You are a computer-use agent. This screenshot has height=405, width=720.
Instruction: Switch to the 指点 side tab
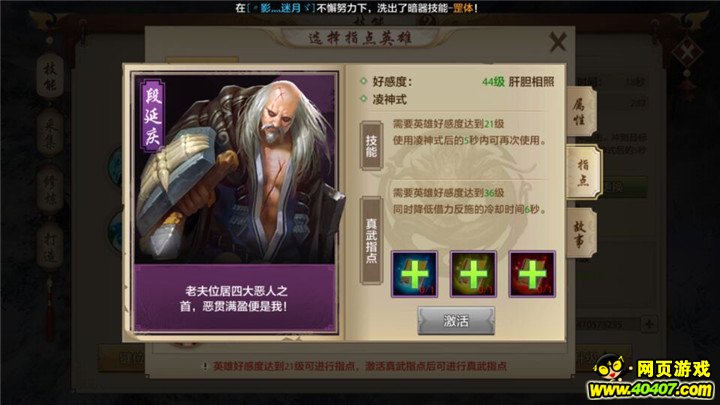pos(583,173)
